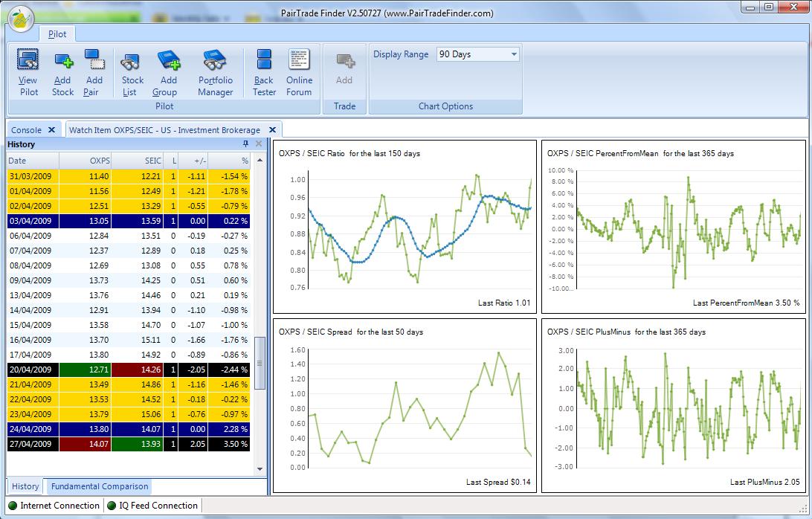The height and width of the screenshot is (519, 812).
Task: Click the OXPS / SEIC PercentFromMean chart
Action: (x=673, y=226)
